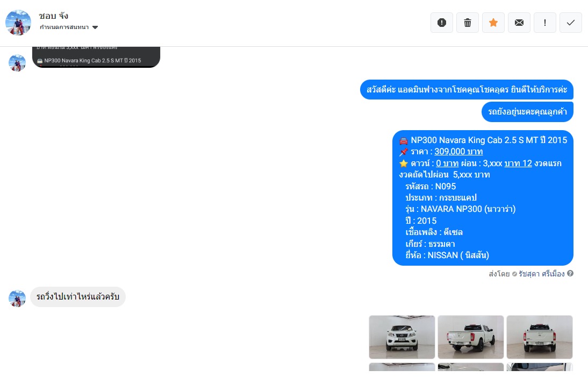588x377 pixels.
Task: Click the ปี : 2015 line
Action: coord(421,220)
